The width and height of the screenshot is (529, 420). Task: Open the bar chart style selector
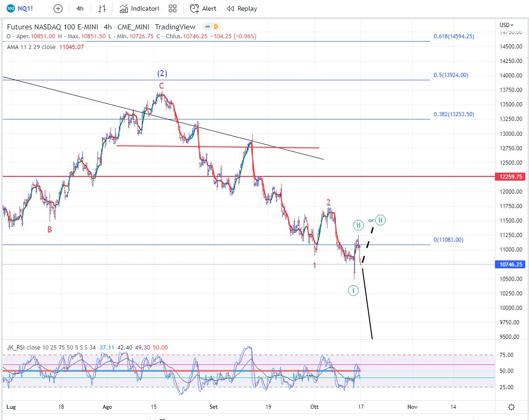pos(102,8)
